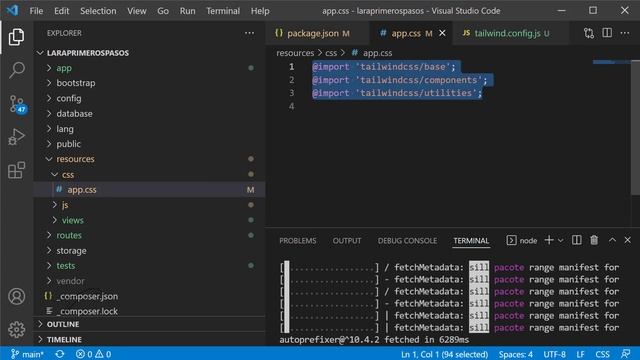Screen dimensions: 640x360
Task: Expand the OUTLINE section
Action: pyautogui.click(x=149, y=324)
